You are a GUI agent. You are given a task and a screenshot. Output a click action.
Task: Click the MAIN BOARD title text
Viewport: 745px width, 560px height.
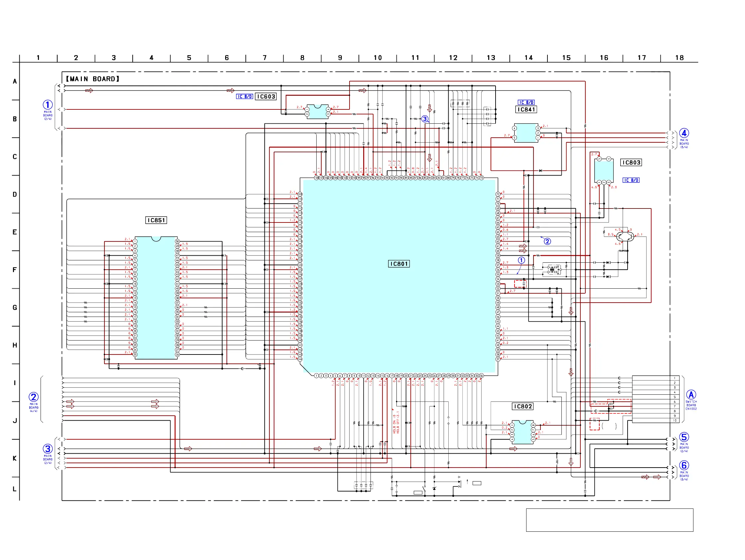(92, 79)
